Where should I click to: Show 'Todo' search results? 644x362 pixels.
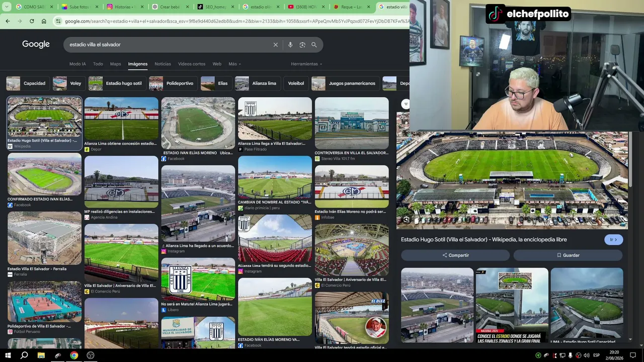98,64
